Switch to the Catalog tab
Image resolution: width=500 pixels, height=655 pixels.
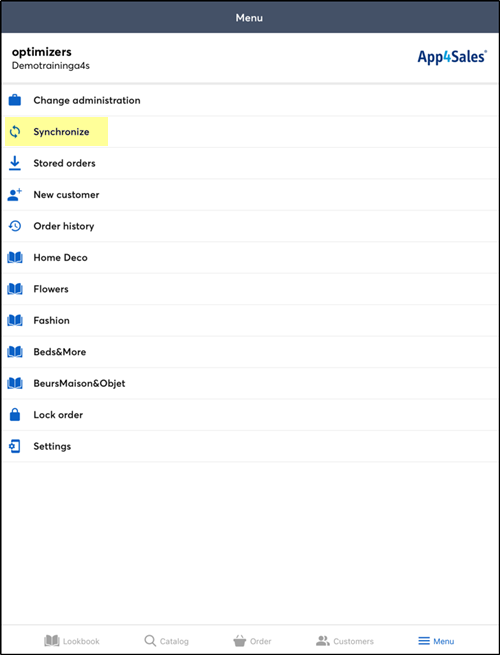click(x=167, y=641)
